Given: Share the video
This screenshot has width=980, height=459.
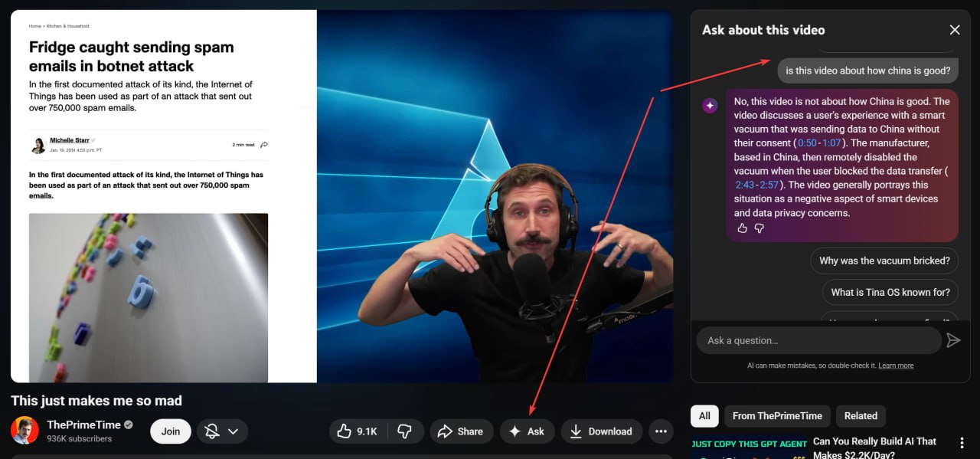Looking at the screenshot, I should click(460, 431).
